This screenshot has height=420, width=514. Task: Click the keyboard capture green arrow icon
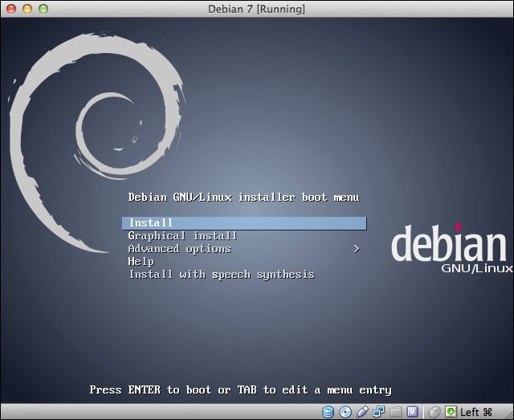[x=451, y=411]
